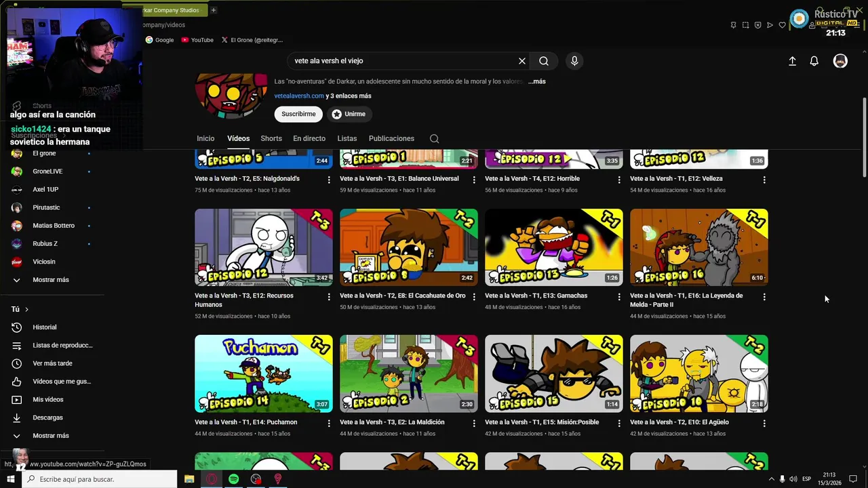Search within channel magnifier icon
Image resolution: width=868 pixels, height=488 pixels.
pyautogui.click(x=435, y=138)
